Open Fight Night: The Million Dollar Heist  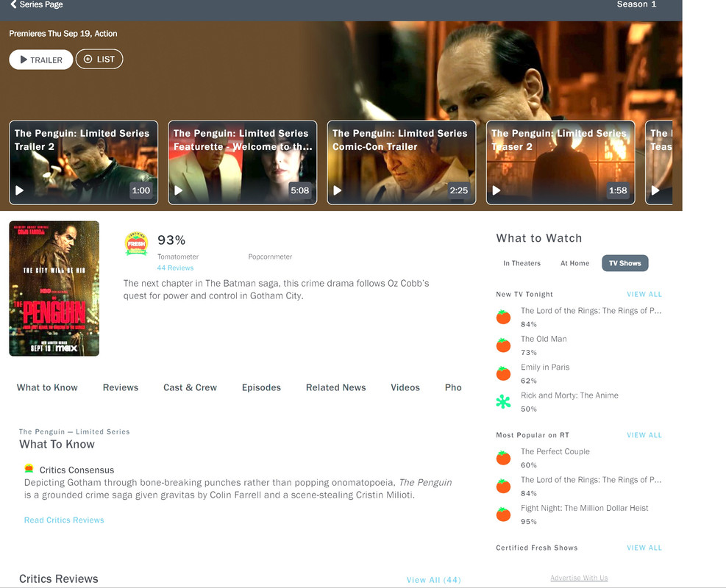(584, 509)
